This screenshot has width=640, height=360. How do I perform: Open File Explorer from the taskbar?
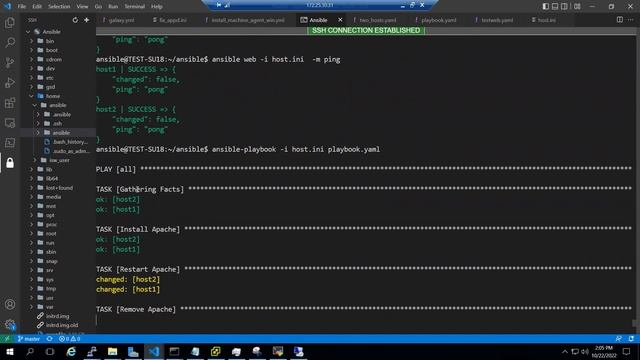(113, 351)
